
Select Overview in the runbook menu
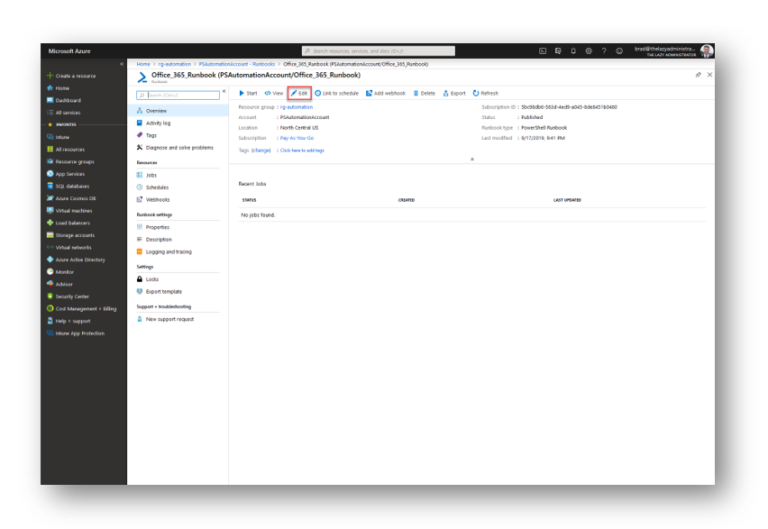[178, 111]
